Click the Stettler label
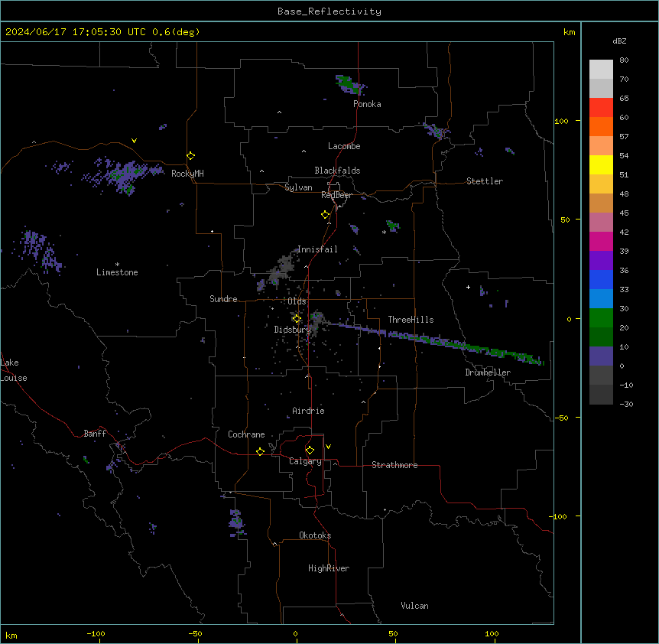This screenshot has height=644, width=659. coord(485,181)
